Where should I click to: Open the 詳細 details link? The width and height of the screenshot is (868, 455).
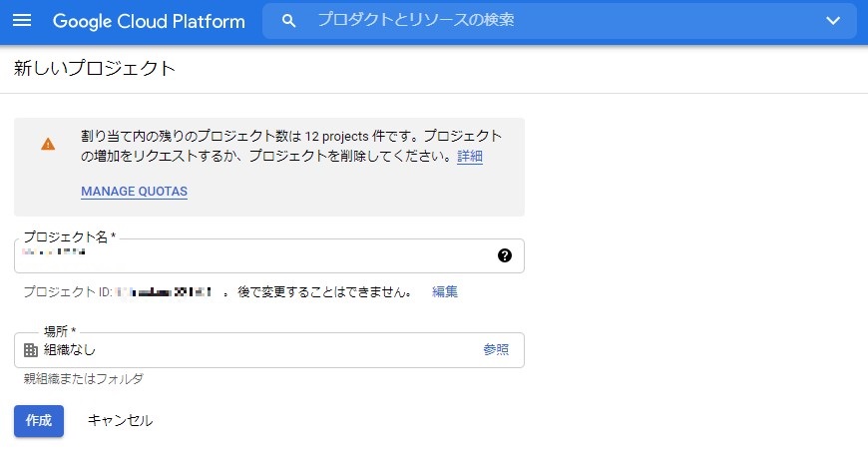(470, 156)
